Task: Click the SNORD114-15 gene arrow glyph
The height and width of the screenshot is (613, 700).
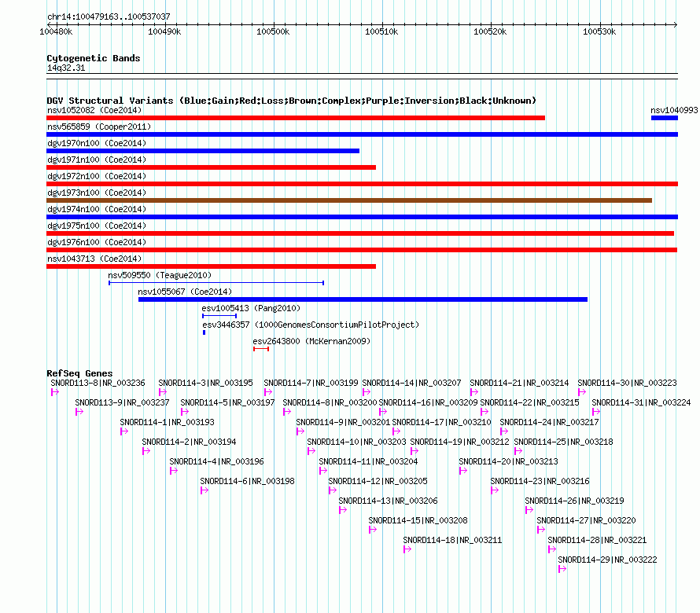Action: [x=372, y=530]
